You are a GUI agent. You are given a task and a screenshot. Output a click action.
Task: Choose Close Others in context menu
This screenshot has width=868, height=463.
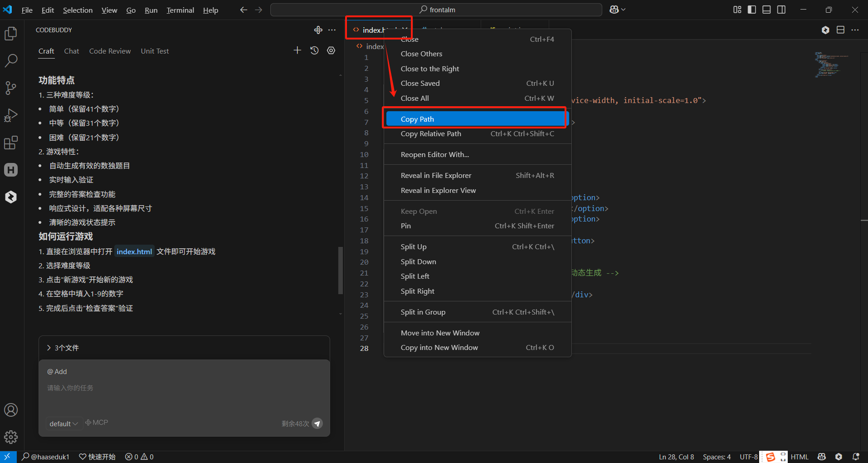[477, 54]
